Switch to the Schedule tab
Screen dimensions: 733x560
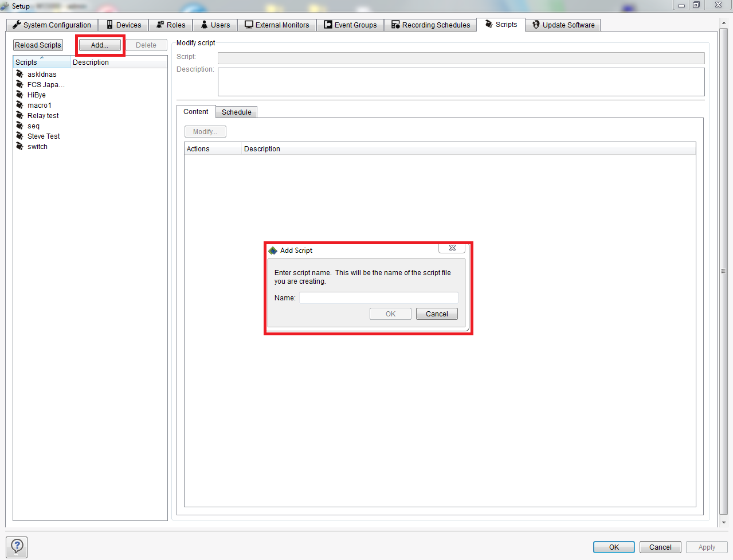pyautogui.click(x=236, y=112)
